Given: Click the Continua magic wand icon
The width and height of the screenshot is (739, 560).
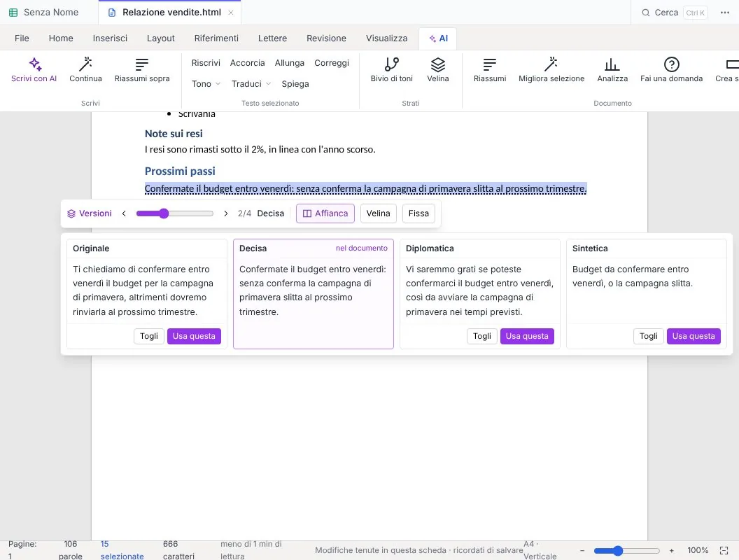Looking at the screenshot, I should click(x=85, y=64).
